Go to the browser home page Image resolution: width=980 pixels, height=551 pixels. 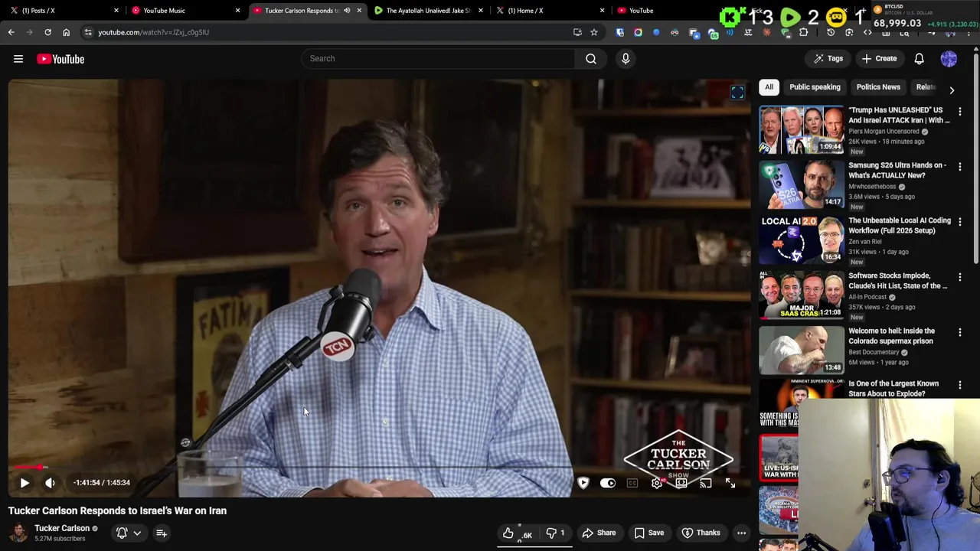tap(66, 32)
